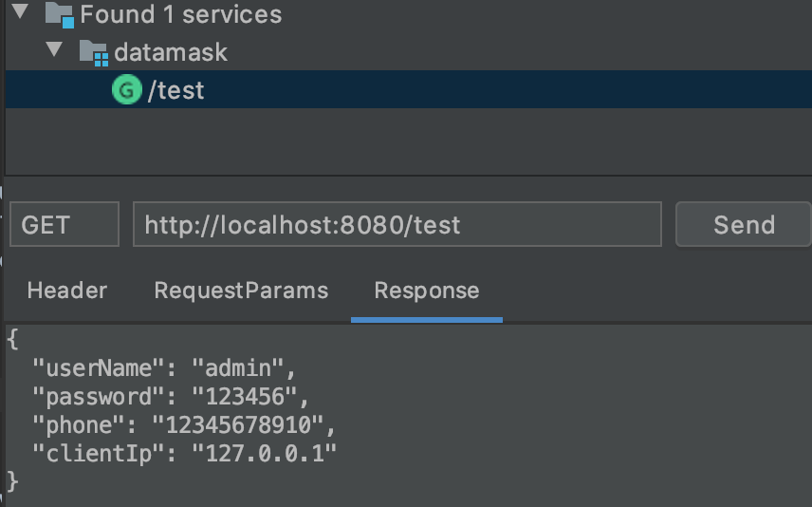The height and width of the screenshot is (507, 812).
Task: Click into the localhost:8080/test URL field
Action: coord(396,225)
